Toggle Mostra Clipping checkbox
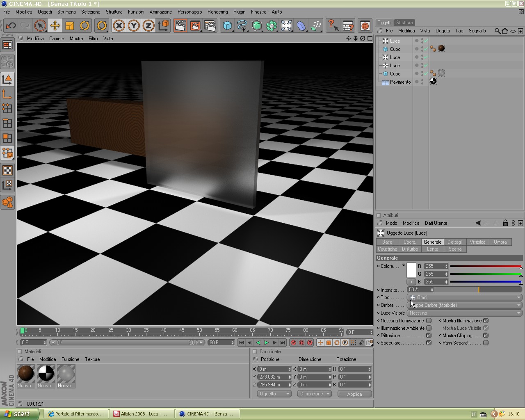 tap(486, 336)
